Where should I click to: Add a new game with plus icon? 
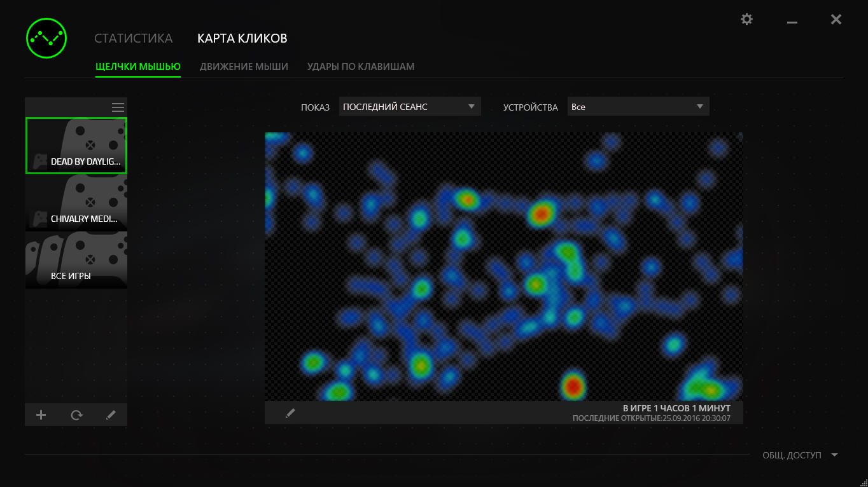point(41,415)
